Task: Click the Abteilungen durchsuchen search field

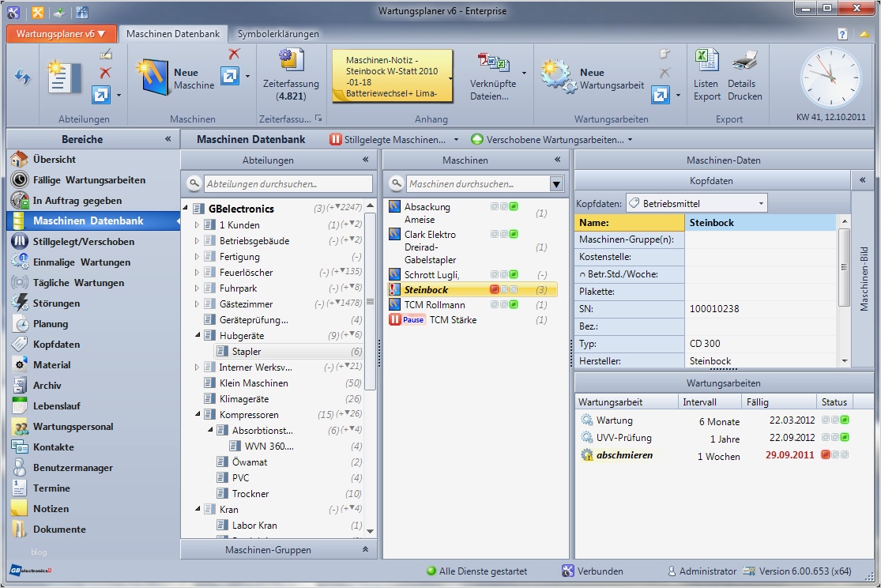Action: coord(288,184)
